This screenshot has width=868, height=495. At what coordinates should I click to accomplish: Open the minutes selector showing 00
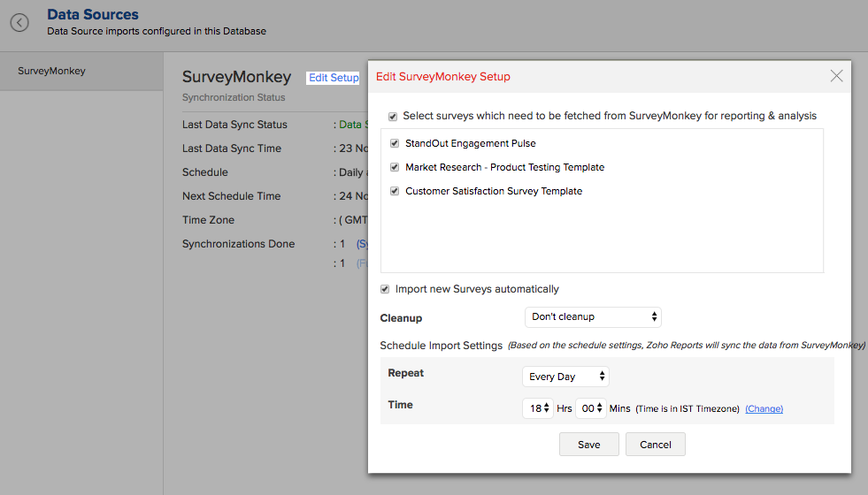[x=591, y=408]
